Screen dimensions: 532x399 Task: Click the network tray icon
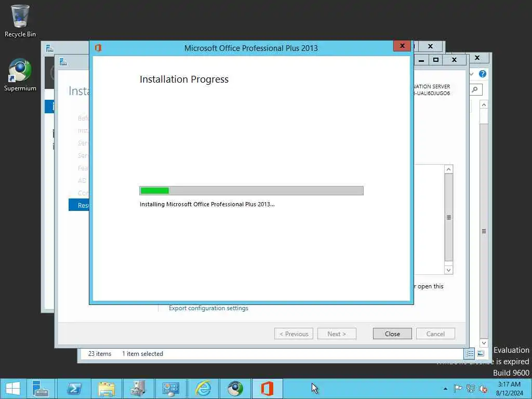(x=471, y=389)
